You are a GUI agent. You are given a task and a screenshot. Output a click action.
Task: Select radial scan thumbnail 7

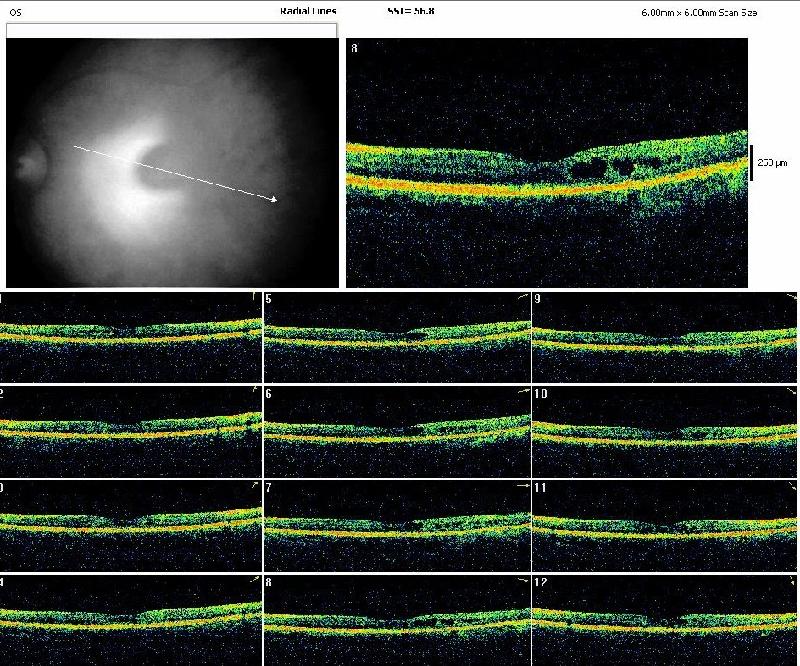click(397, 527)
